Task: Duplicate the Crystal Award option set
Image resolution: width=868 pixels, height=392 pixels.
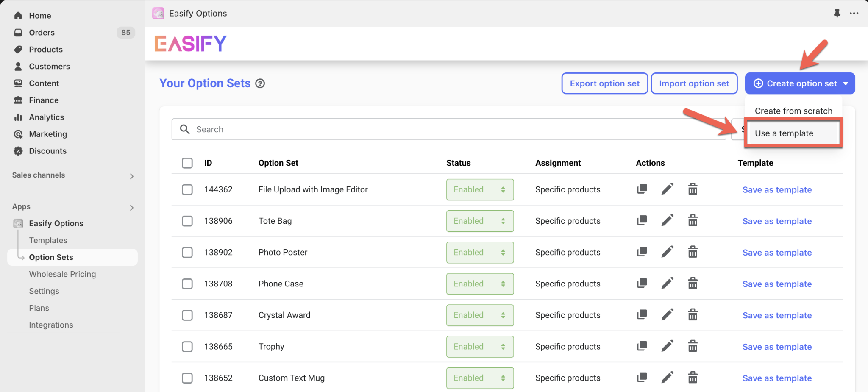Action: click(641, 314)
